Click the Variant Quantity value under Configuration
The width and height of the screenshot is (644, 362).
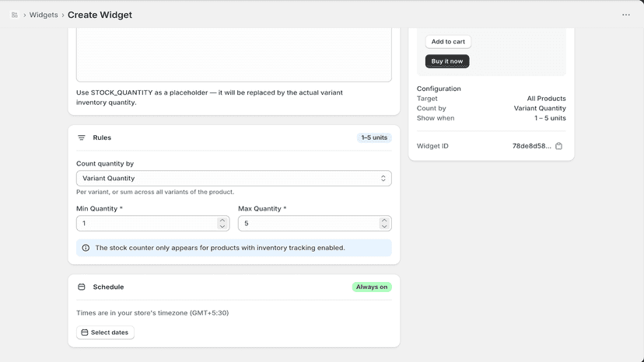coord(540,108)
